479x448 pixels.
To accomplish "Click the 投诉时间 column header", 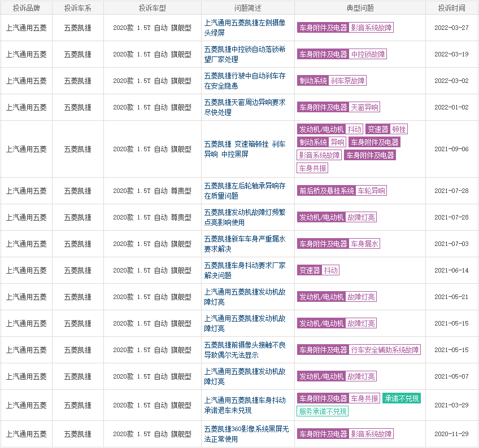I will pyautogui.click(x=451, y=8).
